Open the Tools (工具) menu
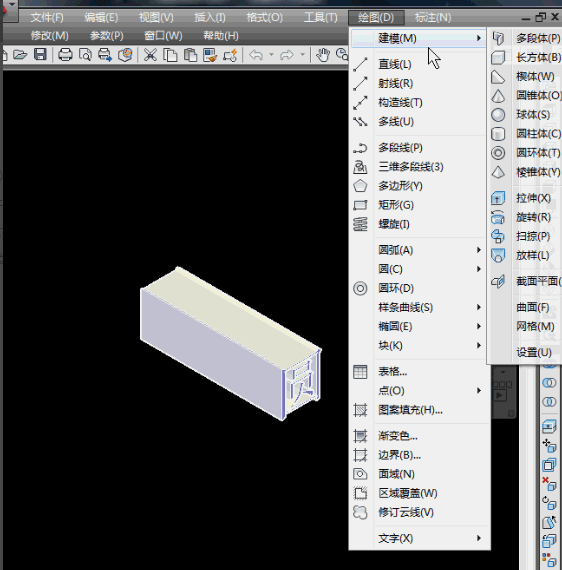 coord(321,17)
